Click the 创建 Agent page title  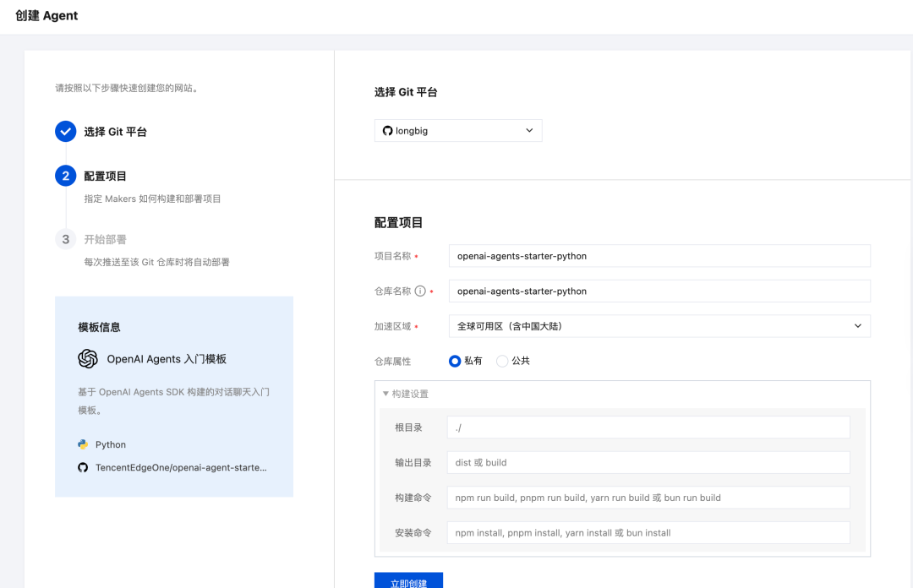point(46,16)
